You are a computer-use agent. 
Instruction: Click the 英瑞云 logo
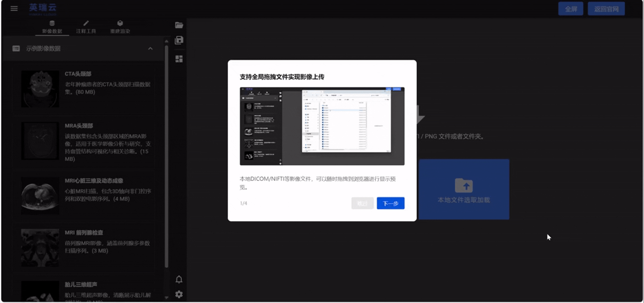pos(43,9)
